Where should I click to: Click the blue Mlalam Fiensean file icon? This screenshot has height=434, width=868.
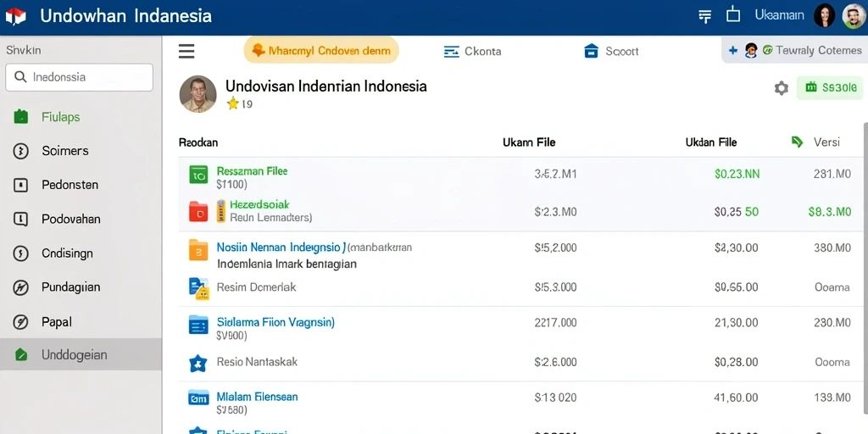point(198,398)
